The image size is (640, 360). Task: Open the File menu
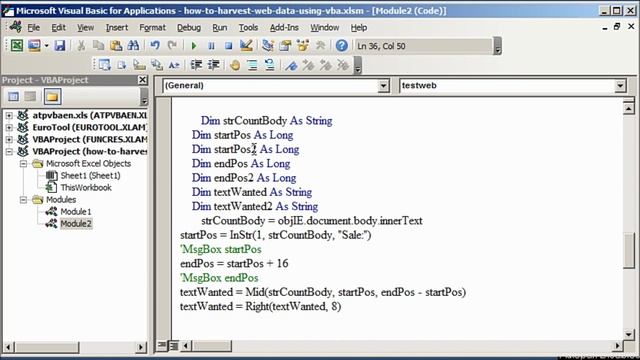(x=33, y=27)
